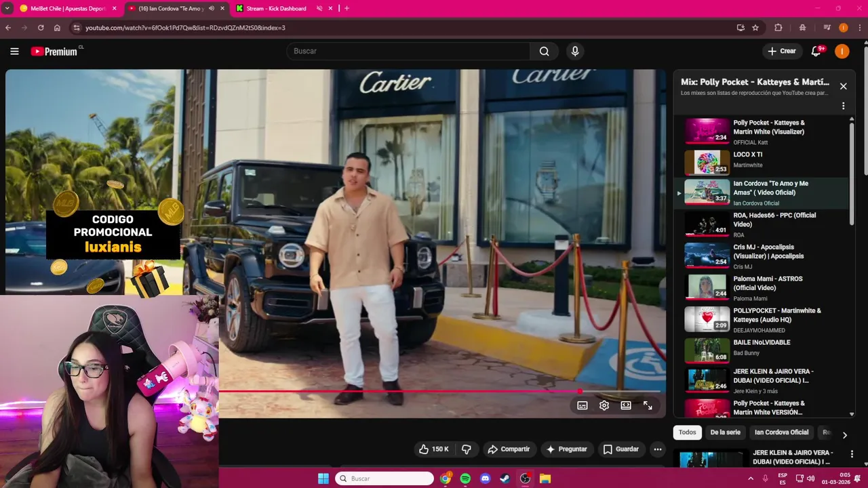The height and width of the screenshot is (488, 868).
Task: Reload the current page
Action: 41,28
